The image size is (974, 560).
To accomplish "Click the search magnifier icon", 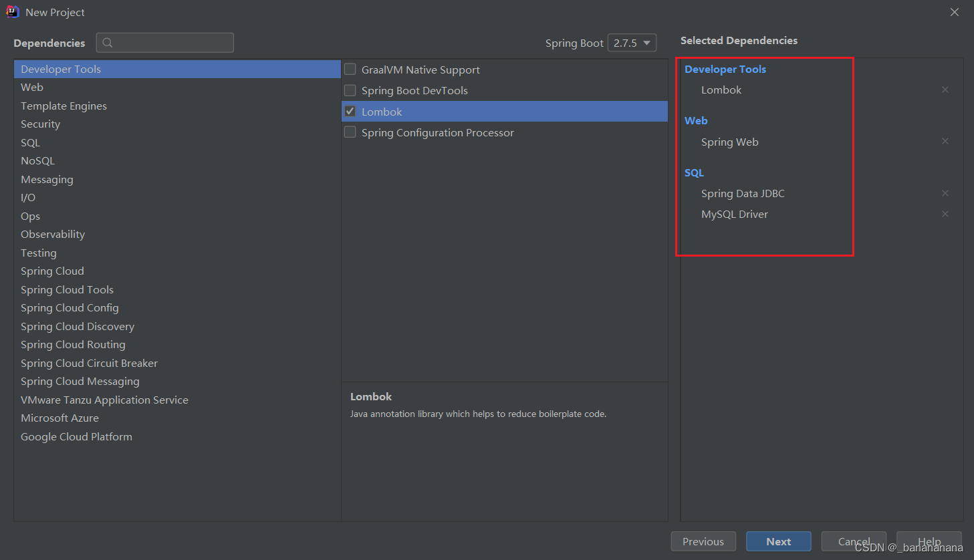I will tap(108, 43).
